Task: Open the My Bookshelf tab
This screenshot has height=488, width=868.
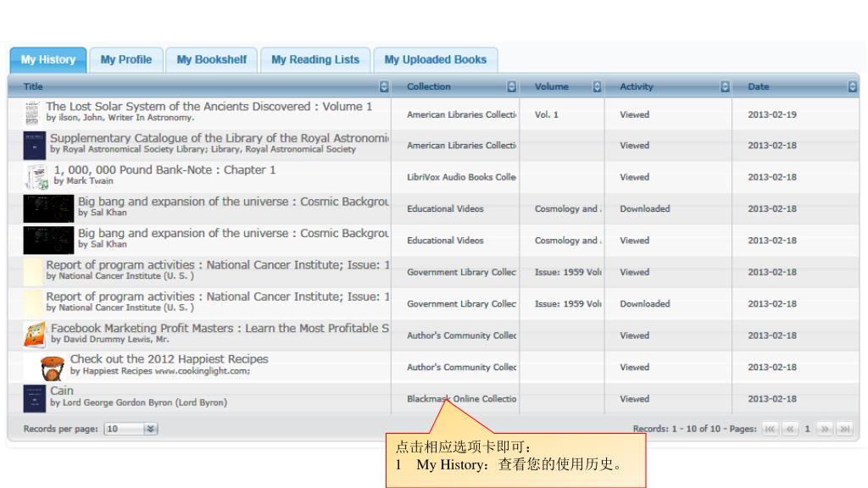Action: (x=211, y=60)
